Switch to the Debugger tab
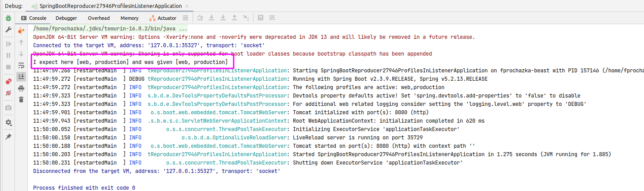The width and height of the screenshot is (644, 191). 66,18
